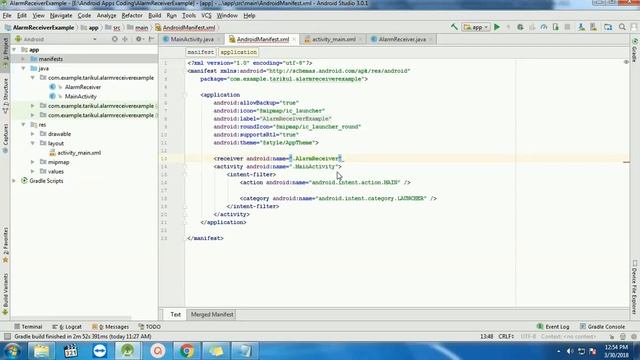Open the Event Log tool window
640x360 pixels.
pyautogui.click(x=553, y=327)
